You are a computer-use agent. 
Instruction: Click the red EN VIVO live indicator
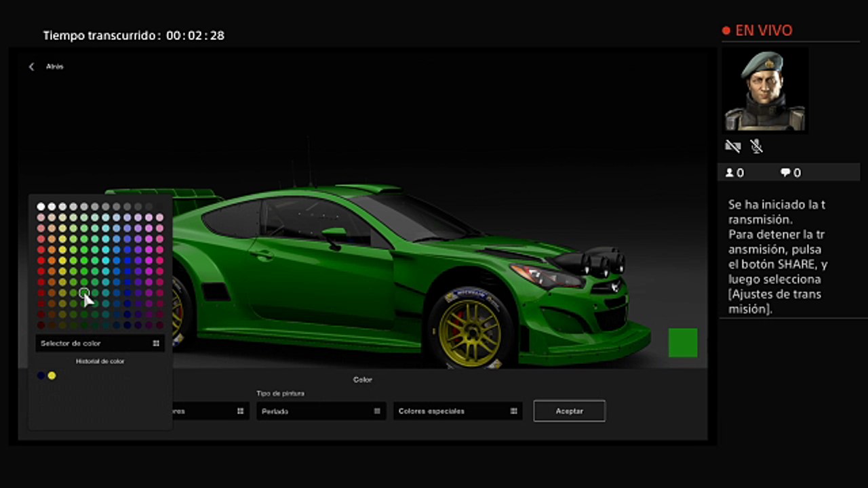[x=757, y=30]
